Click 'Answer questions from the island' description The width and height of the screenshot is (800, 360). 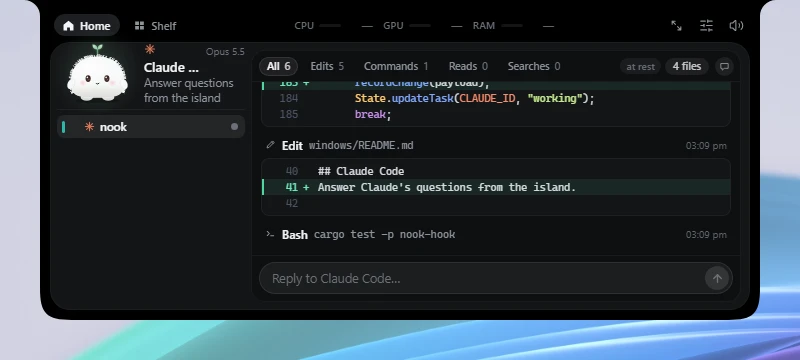point(189,90)
